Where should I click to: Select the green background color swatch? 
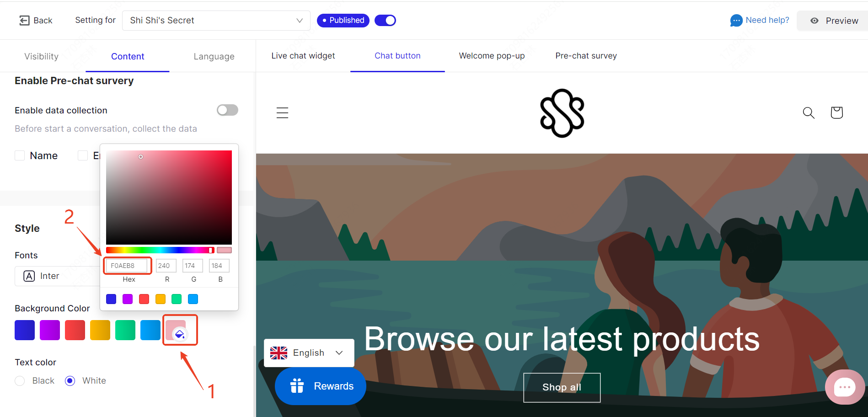coord(125,330)
